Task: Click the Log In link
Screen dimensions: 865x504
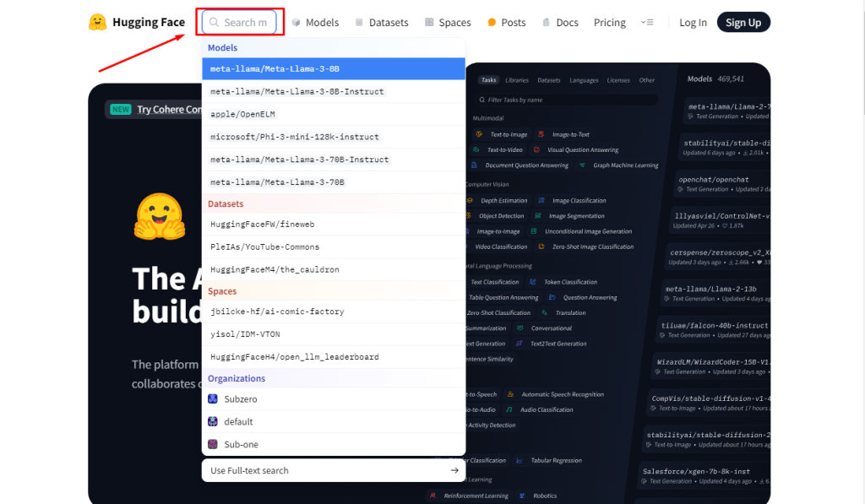Action: tap(693, 23)
